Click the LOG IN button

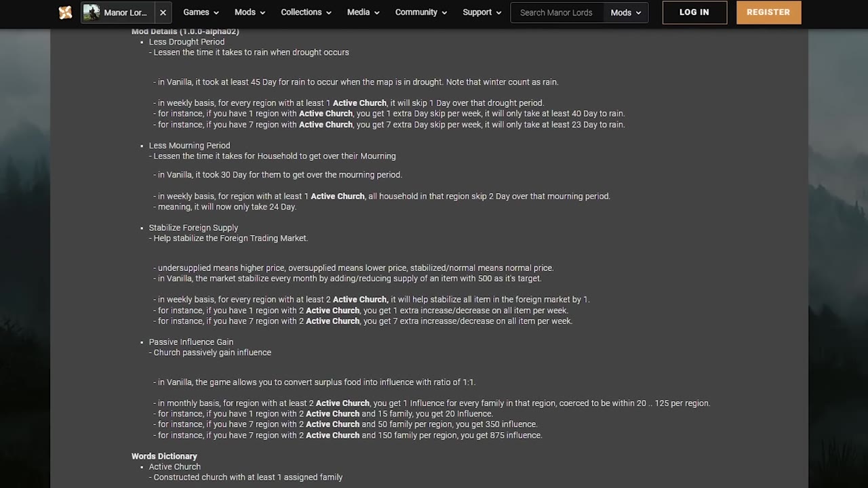coord(694,12)
